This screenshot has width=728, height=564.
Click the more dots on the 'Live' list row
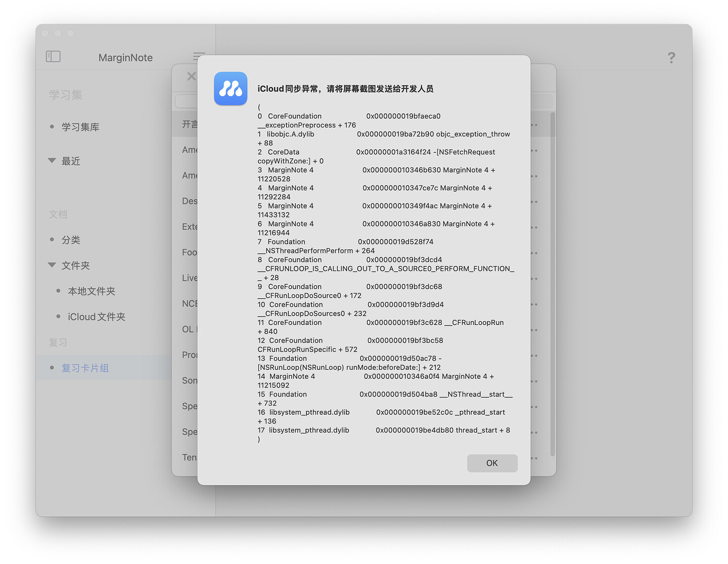[x=534, y=279]
